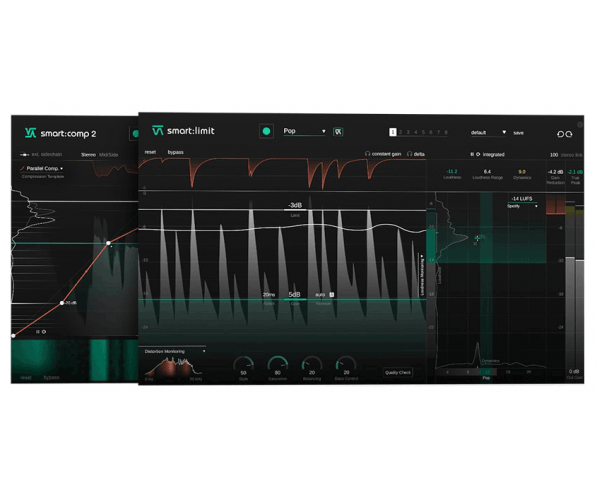Reset integrated loudness with the circular icon
This screenshot has height=497, width=597.
[x=478, y=154]
